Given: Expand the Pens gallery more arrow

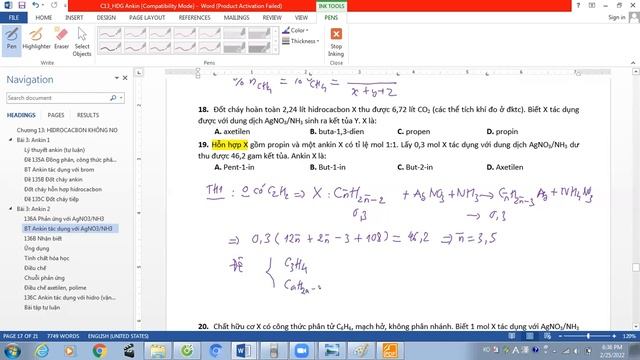Looking at the screenshot, I should click(x=276, y=50).
